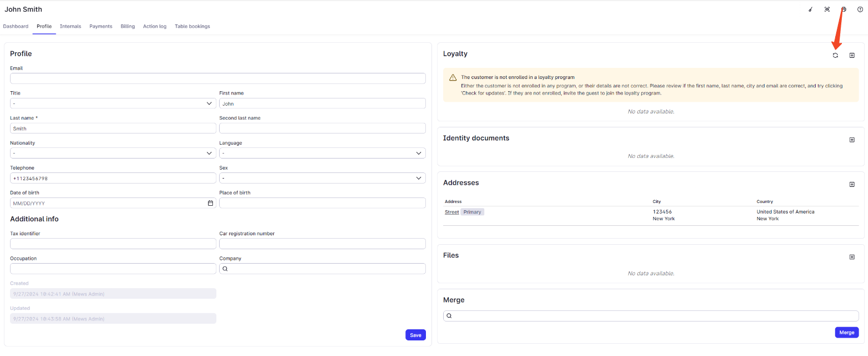Image resolution: width=868 pixels, height=356 pixels.
Task: Open the Nationality selector
Action: (112, 153)
